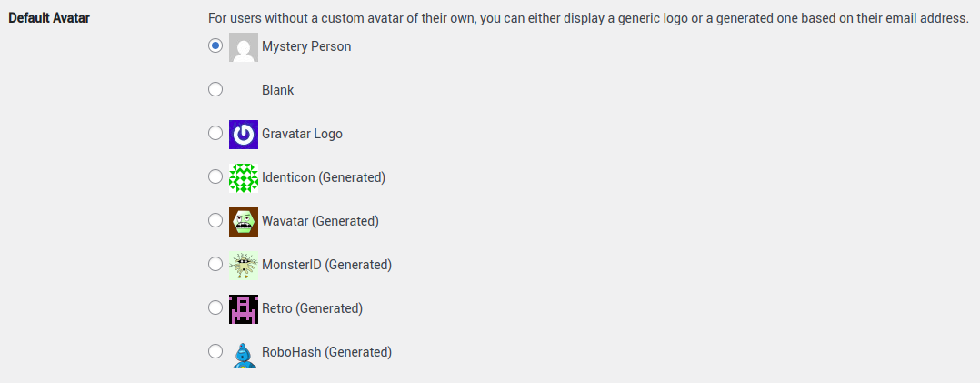
Task: Click the "Blank" option label
Action: (278, 90)
